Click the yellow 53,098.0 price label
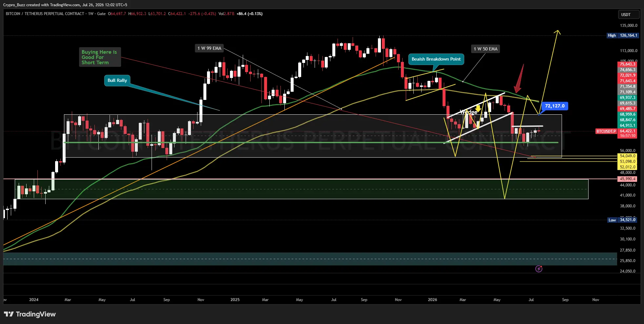The height and width of the screenshot is (324, 644). coord(627,162)
